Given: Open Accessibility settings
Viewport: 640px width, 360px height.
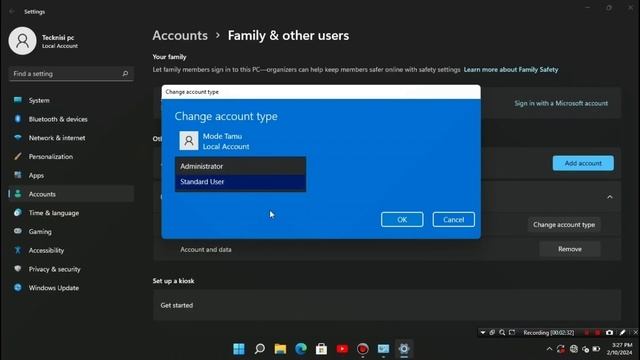Looking at the screenshot, I should tap(71, 251).
